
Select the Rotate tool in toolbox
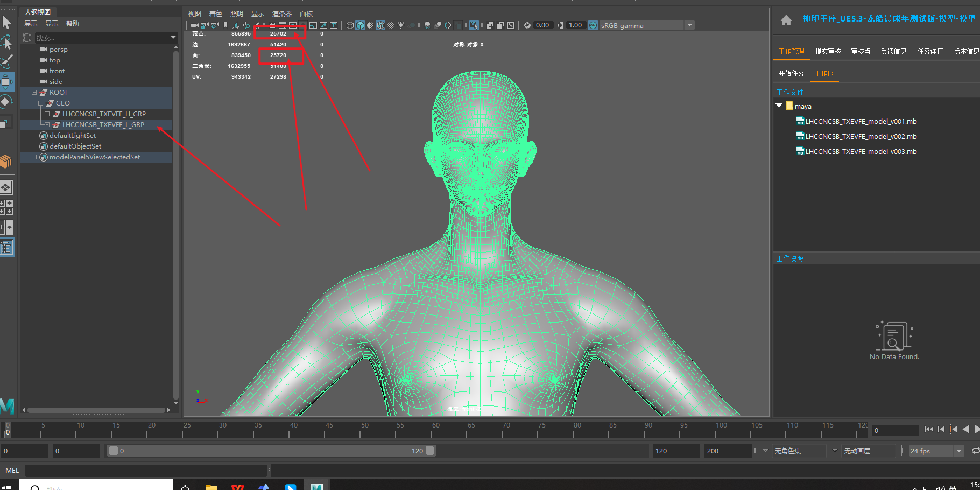(x=6, y=102)
